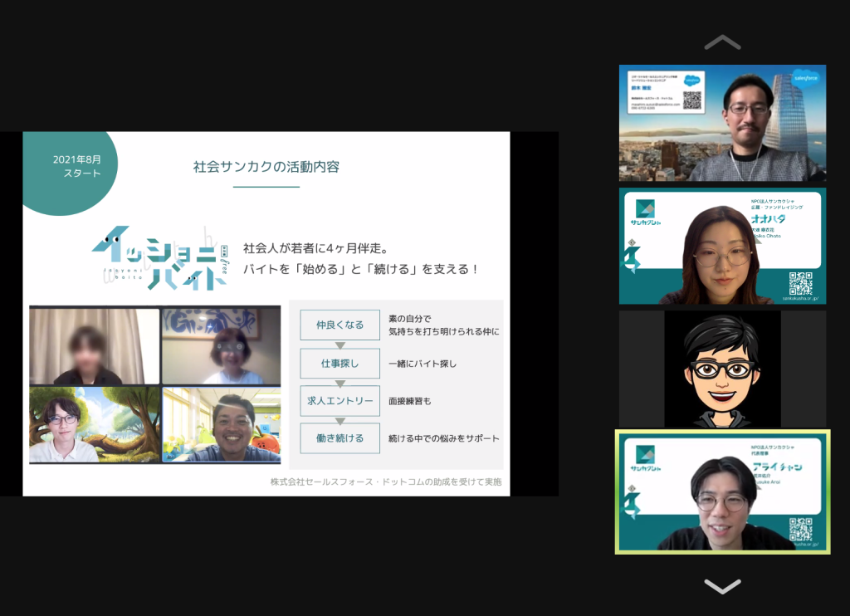Click the text 一緒にバイト探し

click(x=423, y=364)
